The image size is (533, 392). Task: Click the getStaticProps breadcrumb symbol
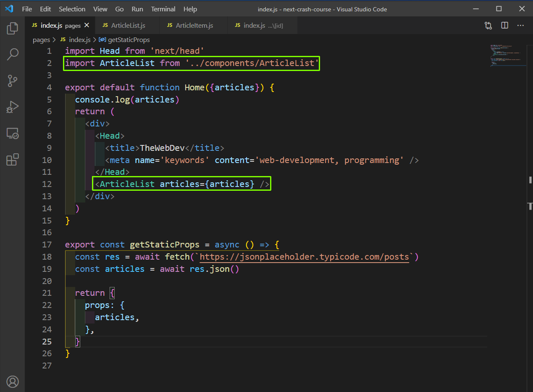pos(128,40)
